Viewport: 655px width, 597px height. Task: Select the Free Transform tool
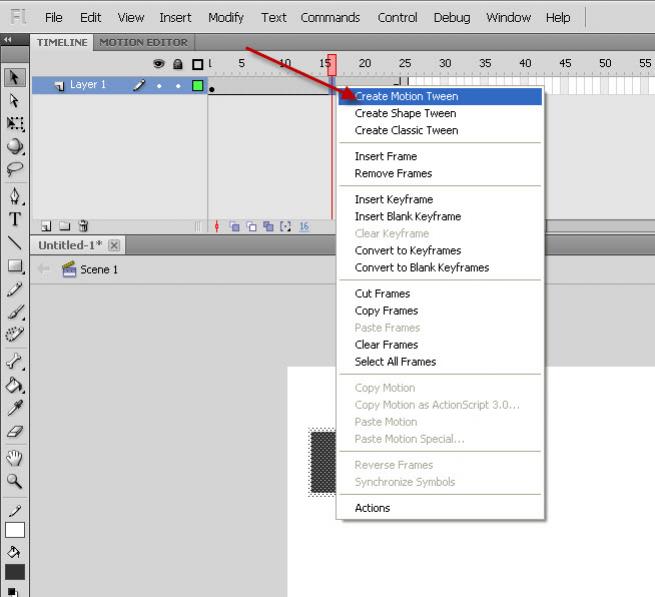click(x=15, y=124)
